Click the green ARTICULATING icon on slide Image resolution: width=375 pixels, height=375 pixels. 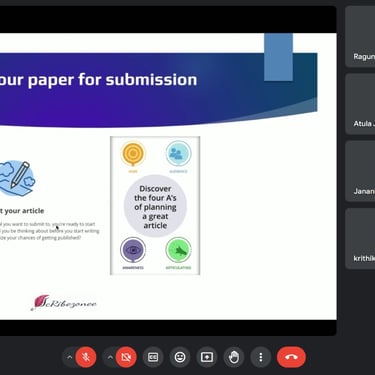(x=178, y=250)
